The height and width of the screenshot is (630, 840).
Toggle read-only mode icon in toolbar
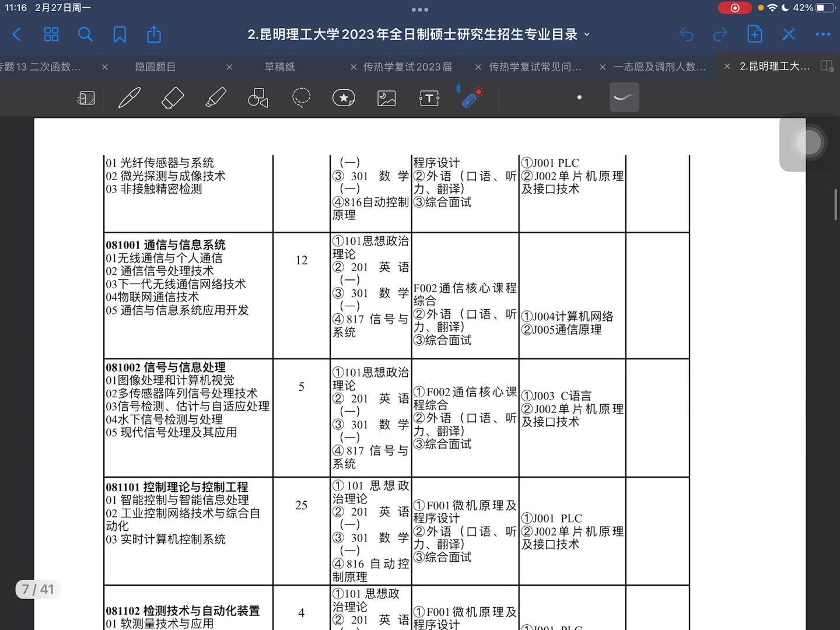86,97
